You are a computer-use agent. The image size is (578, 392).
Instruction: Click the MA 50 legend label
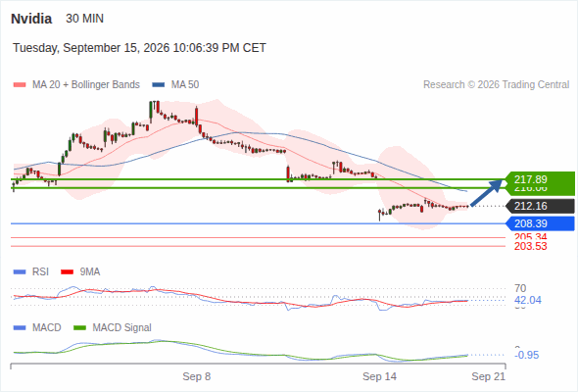185,85
